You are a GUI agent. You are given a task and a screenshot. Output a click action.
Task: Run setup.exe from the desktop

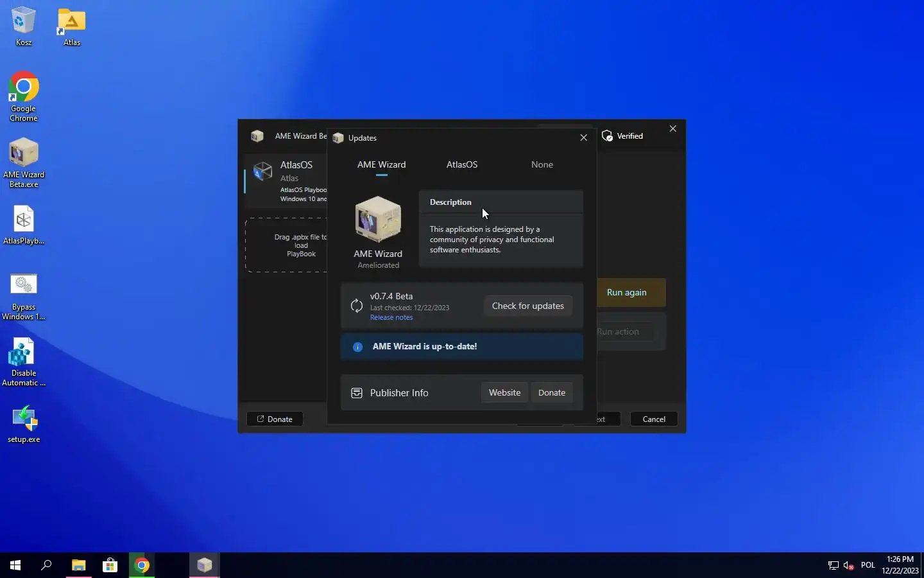24,424
